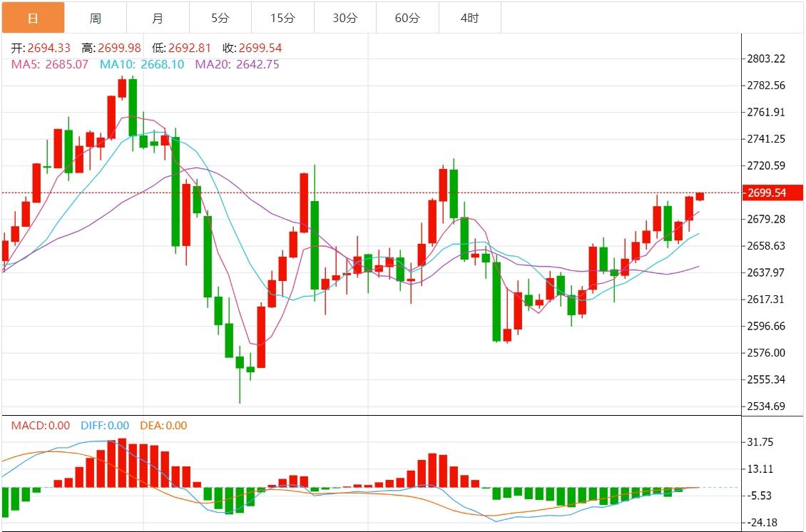Select the 5分 timeframe tab
806x532 pixels.
click(x=219, y=16)
